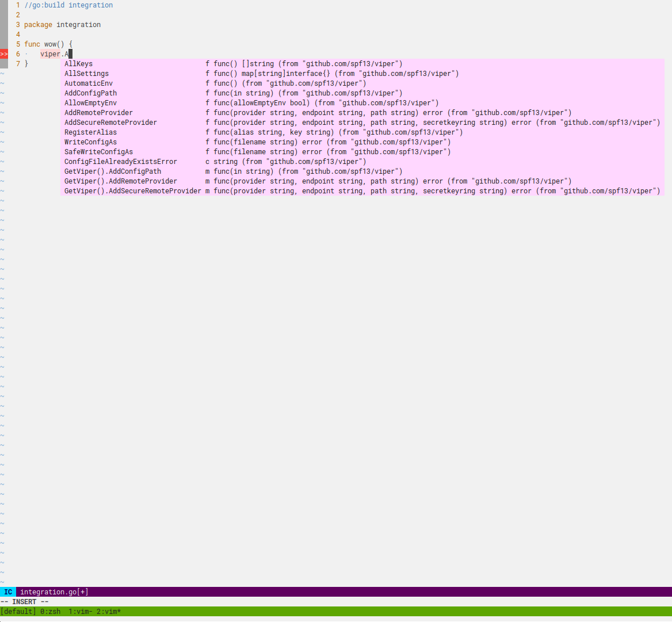This screenshot has height=622, width=672.
Task: Click the IC mode indicator in statusline
Action: 8,592
